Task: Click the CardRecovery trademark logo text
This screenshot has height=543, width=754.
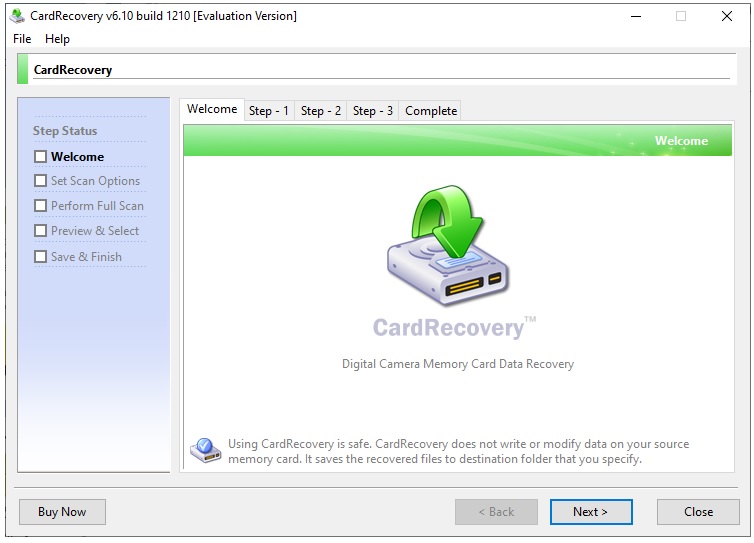Action: click(x=454, y=328)
